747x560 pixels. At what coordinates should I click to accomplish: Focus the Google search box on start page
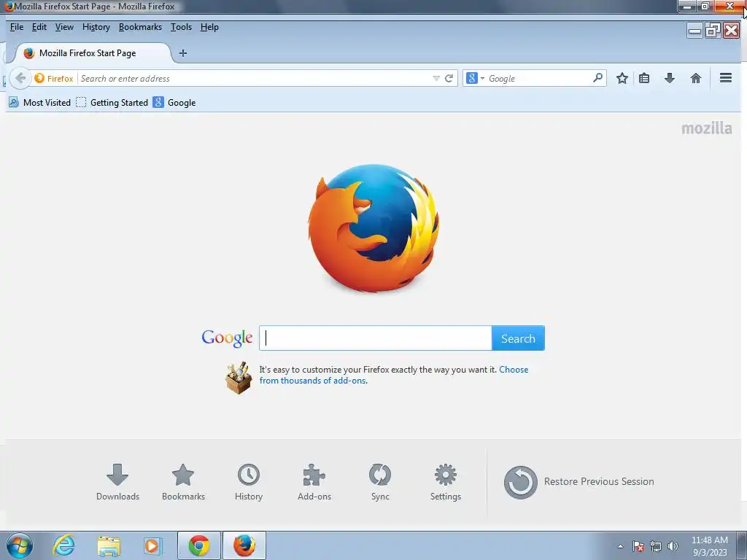tap(376, 338)
